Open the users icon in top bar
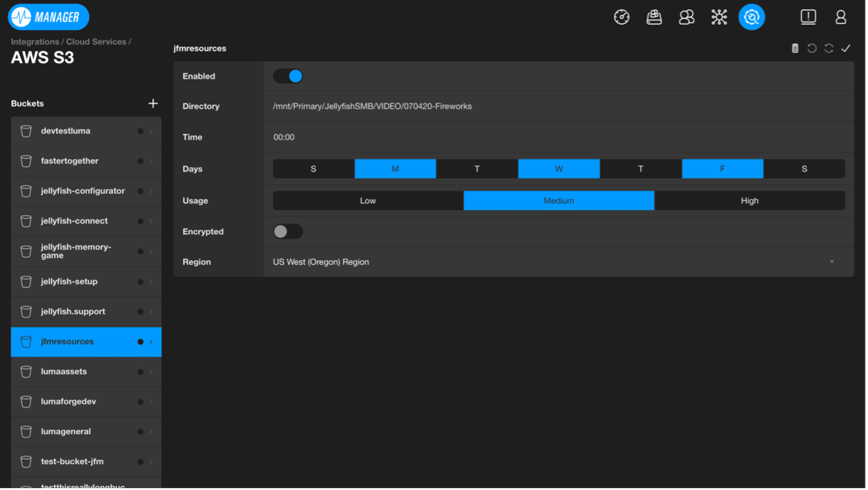This screenshot has height=490, width=868. tap(686, 17)
